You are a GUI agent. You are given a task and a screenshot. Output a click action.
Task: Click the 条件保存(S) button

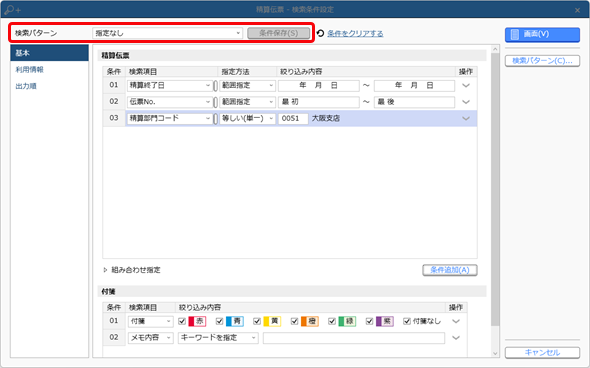pos(278,33)
